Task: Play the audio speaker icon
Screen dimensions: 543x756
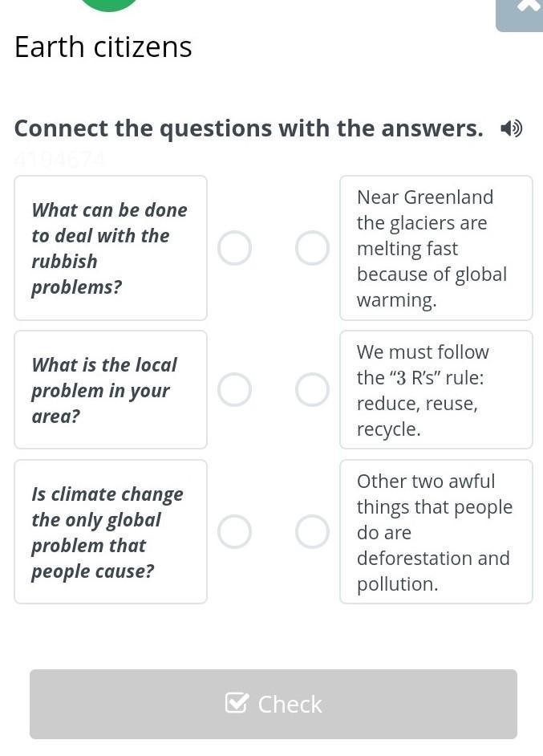Action: click(x=511, y=128)
